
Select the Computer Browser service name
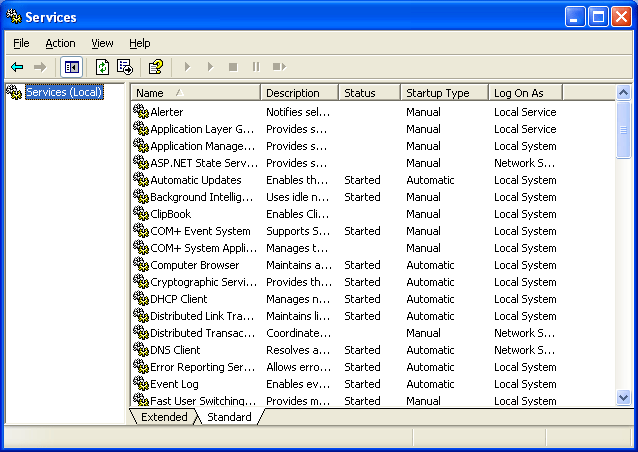pyautogui.click(x=194, y=265)
